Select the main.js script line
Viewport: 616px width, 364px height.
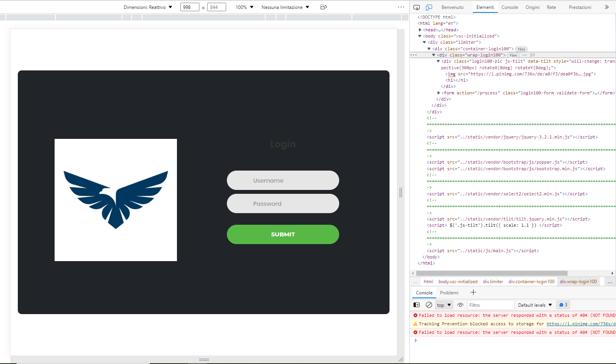483,251
